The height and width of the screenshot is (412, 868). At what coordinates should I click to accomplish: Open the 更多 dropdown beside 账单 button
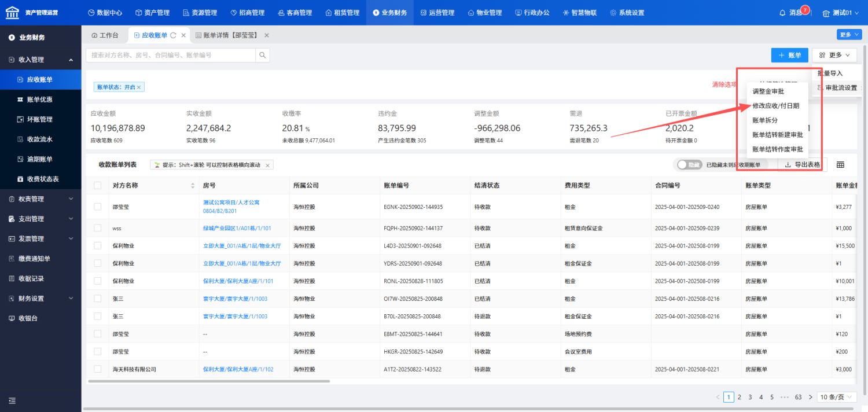click(834, 55)
